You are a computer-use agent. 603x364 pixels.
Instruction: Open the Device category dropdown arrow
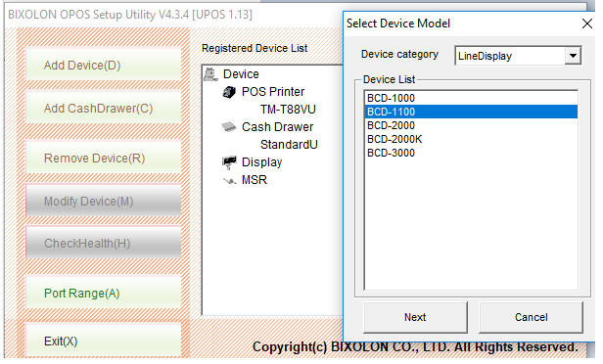tap(573, 56)
